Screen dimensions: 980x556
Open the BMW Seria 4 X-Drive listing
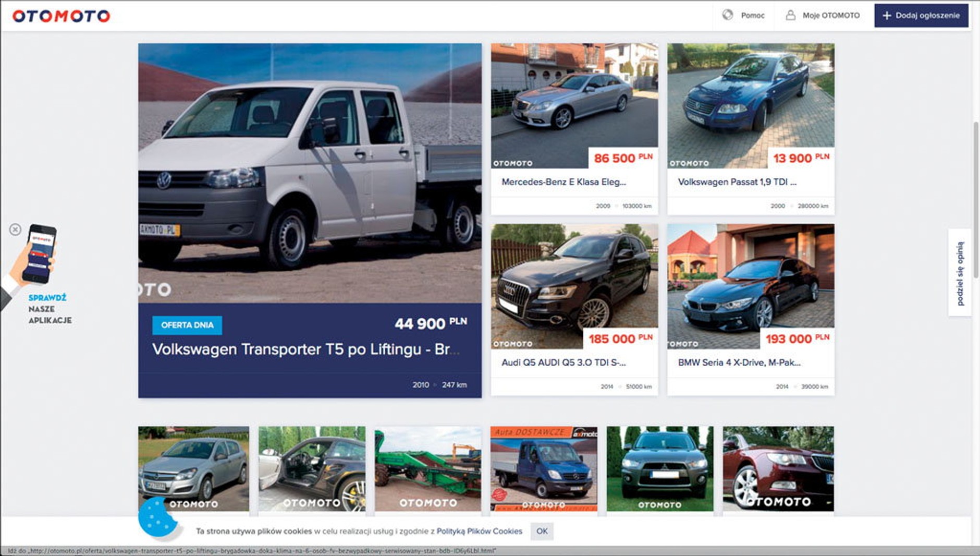click(739, 362)
